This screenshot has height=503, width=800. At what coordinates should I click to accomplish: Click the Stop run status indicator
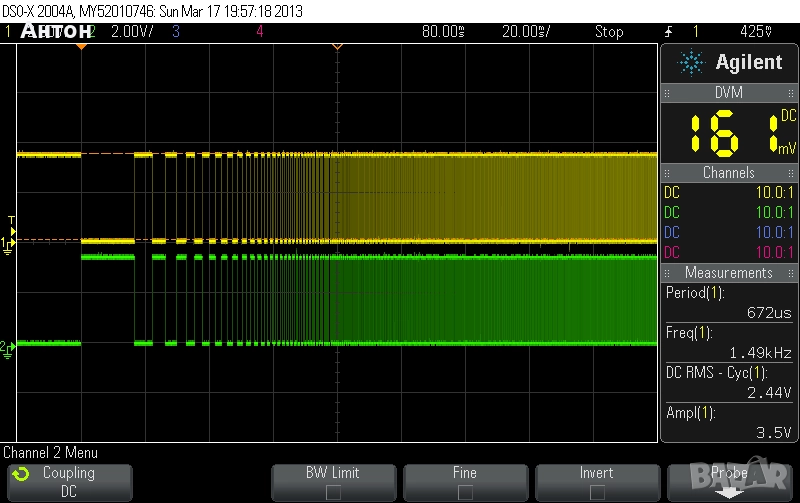point(609,31)
